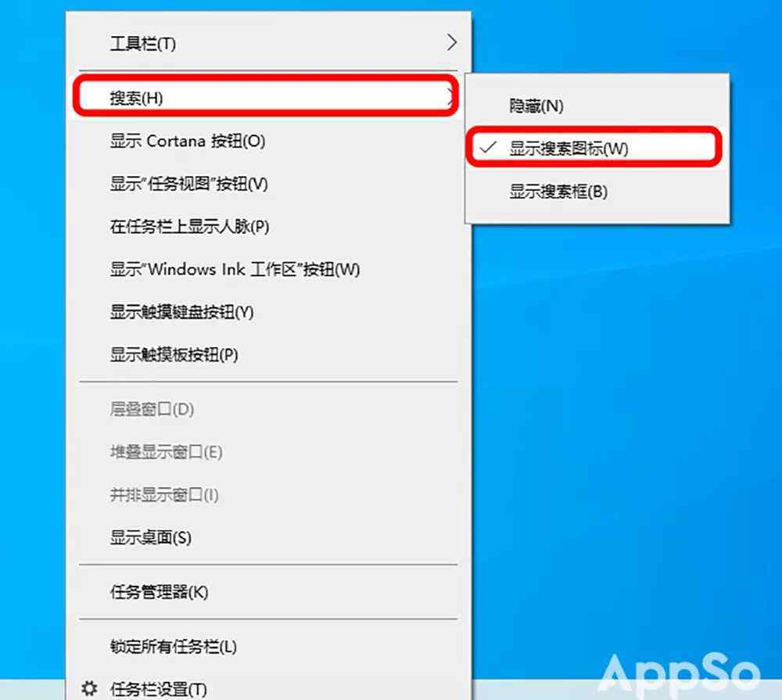Open the 搜索(H) submenu
This screenshot has height=700, width=782.
[267, 98]
